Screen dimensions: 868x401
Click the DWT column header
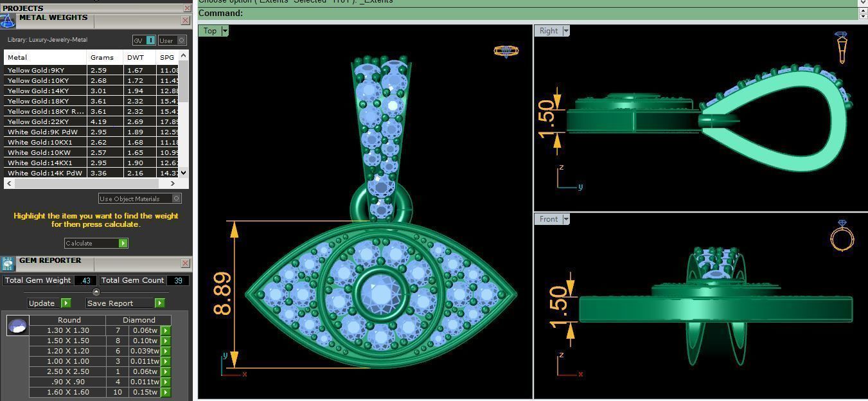pos(139,57)
